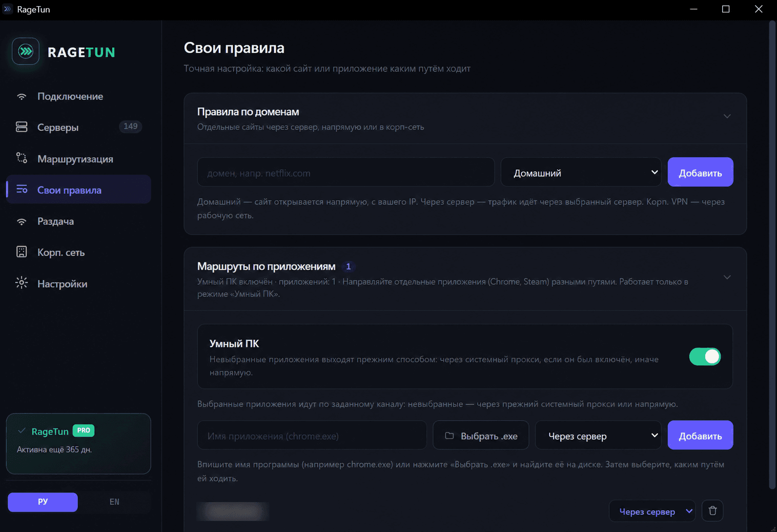Maximize the RageTun window

click(726, 9)
